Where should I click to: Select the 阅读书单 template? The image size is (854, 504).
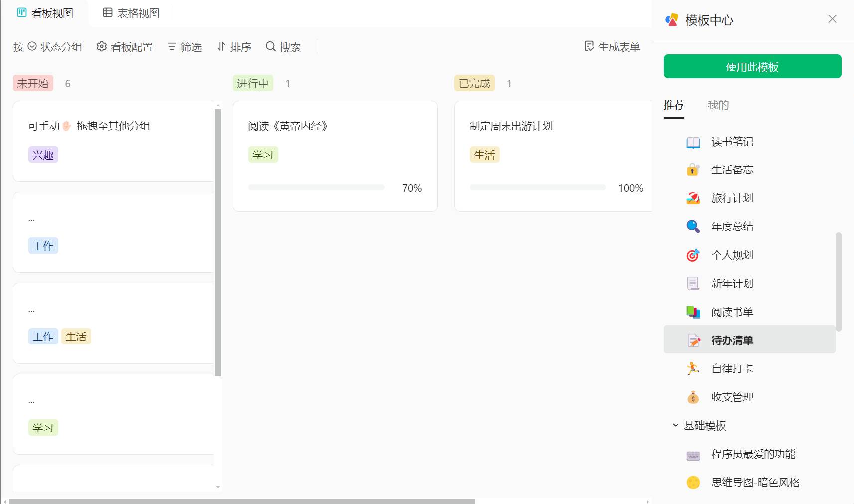pos(749,312)
